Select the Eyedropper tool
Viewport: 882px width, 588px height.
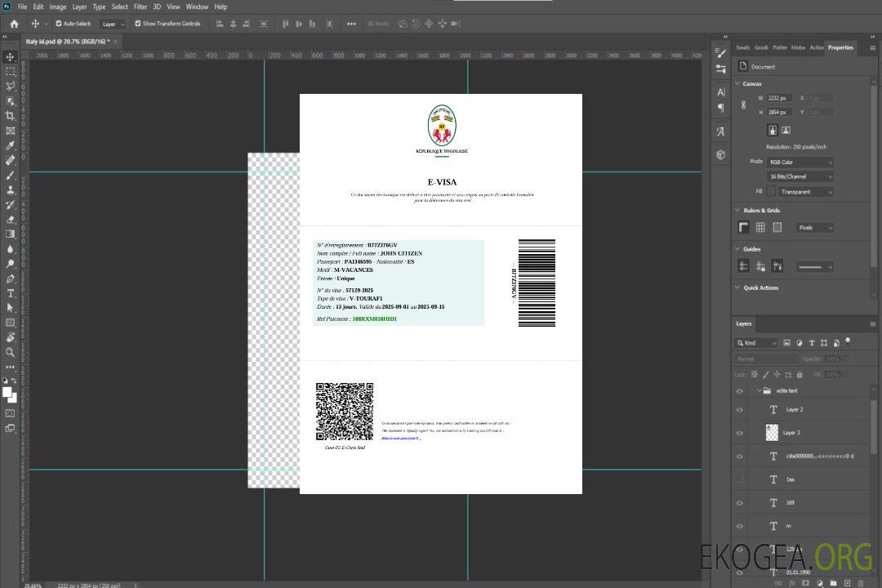point(10,145)
